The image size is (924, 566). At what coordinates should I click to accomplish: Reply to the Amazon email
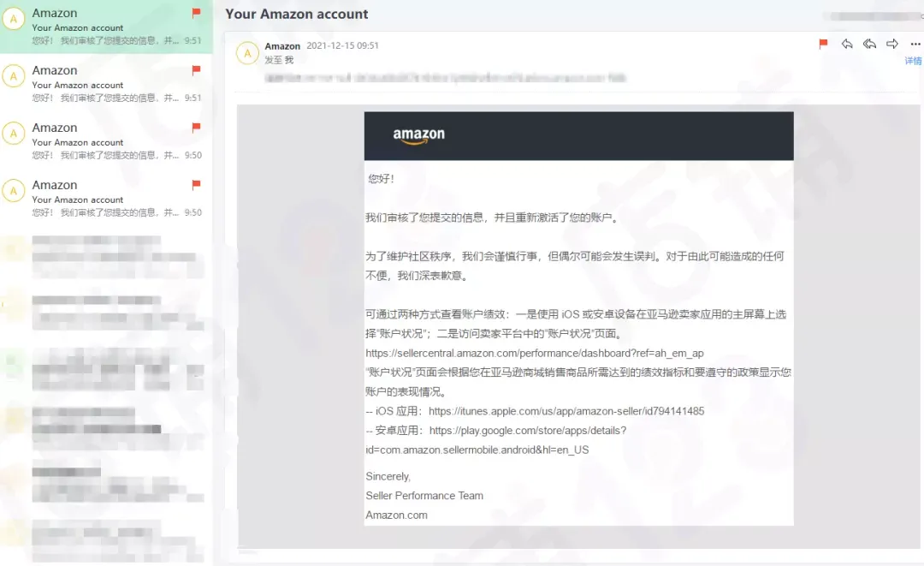pyautogui.click(x=847, y=44)
